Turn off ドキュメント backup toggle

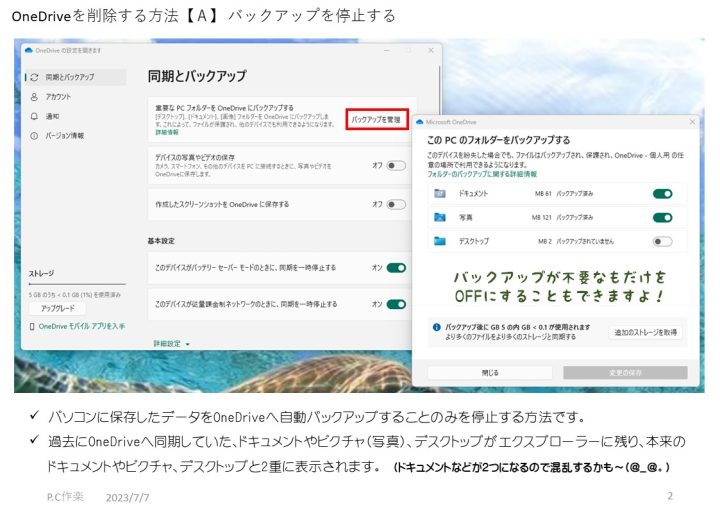click(663, 194)
